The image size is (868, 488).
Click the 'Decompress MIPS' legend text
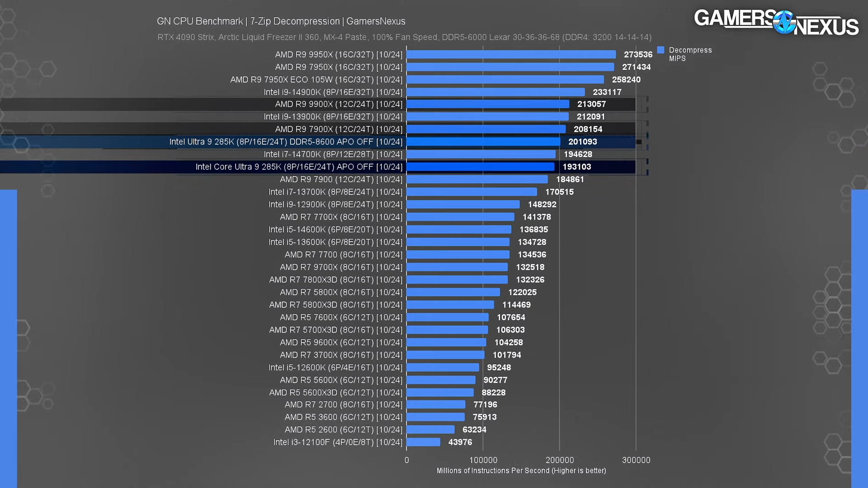click(x=690, y=54)
